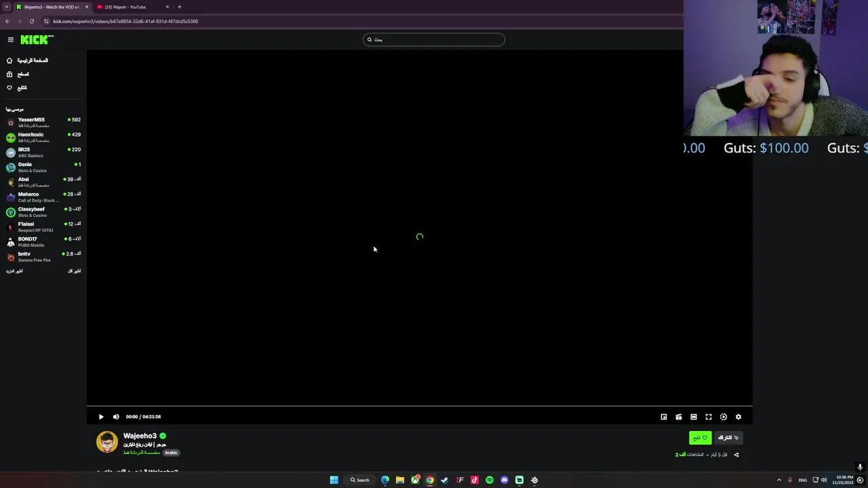Image resolution: width=868 pixels, height=488 pixels.
Task: Go back in browser history
Action: [7, 21]
